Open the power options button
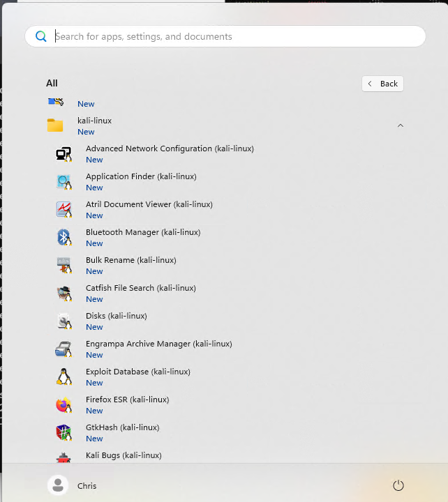The width and height of the screenshot is (448, 502). coord(398,485)
